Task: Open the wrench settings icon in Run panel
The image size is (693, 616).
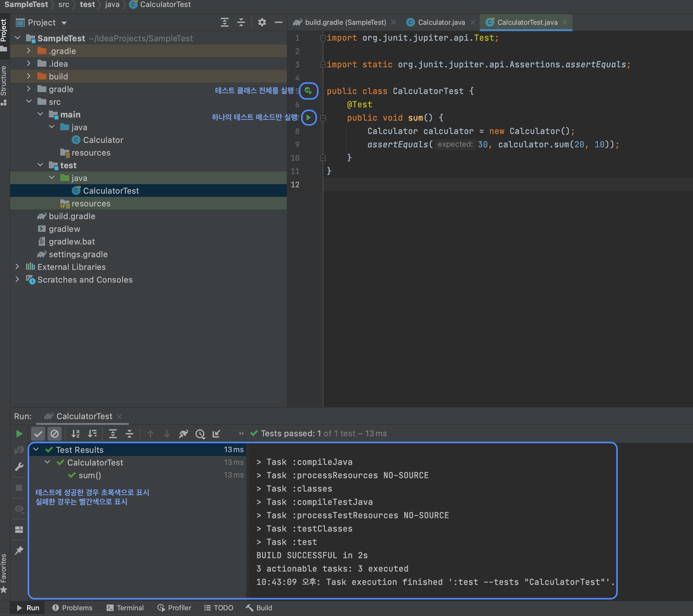Action: [19, 467]
